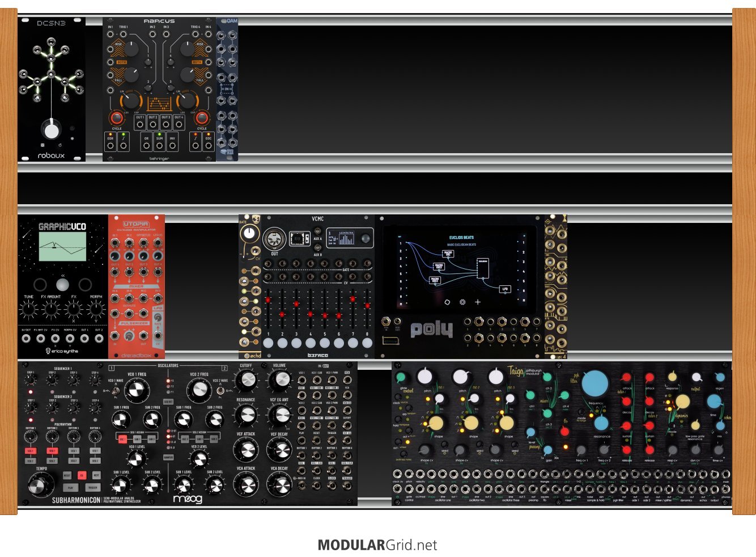The width and height of the screenshot is (756, 557).
Task: Toggle SEQ 1 under RHYTHM 4 on Subharmonicon
Action: [95, 451]
